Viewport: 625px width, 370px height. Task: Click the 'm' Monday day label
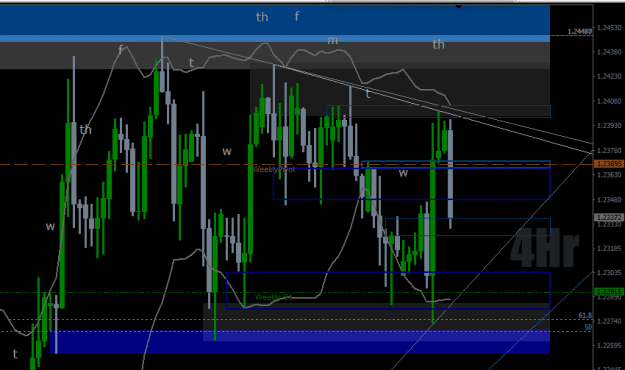tap(332, 40)
